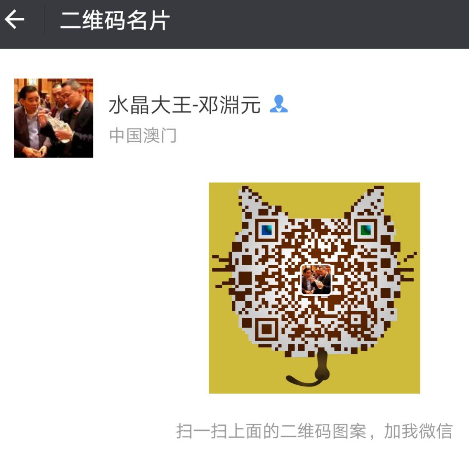Click the whiskers right of the cat face
Viewport: 469px width, 476px height.
pos(406,267)
